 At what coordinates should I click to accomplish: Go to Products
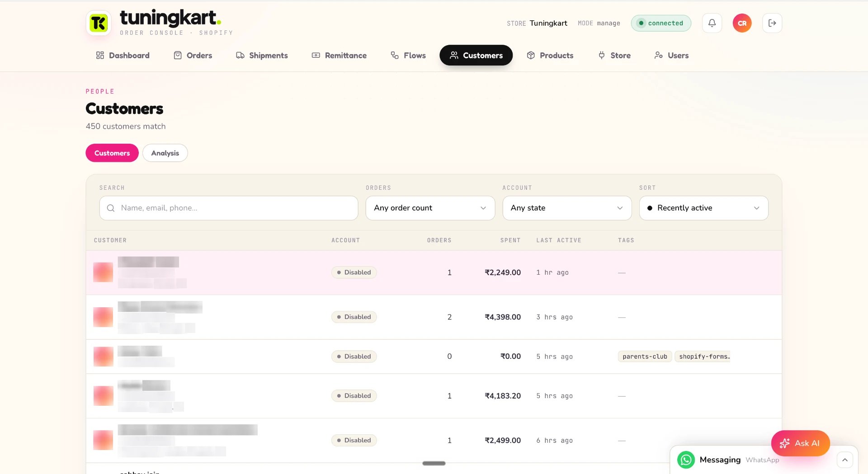(550, 55)
